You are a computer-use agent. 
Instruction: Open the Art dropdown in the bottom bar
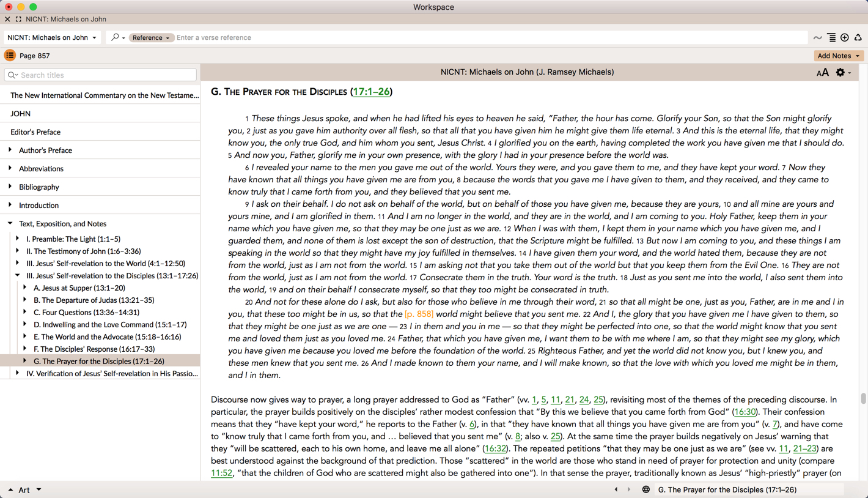(x=39, y=489)
